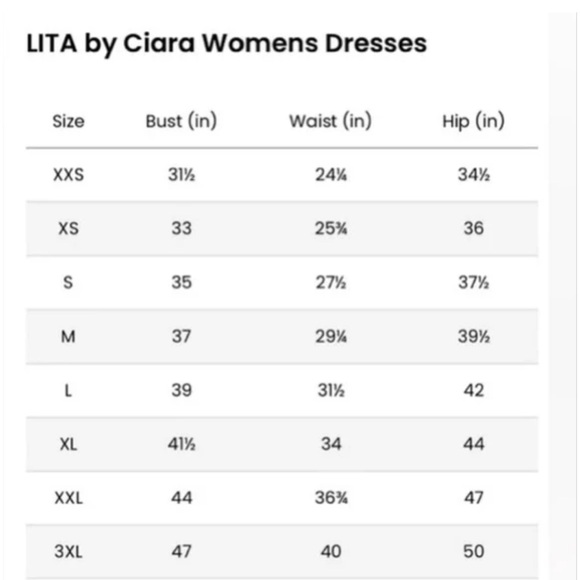Click the M size row label
This screenshot has width=580, height=580.
pyautogui.click(x=68, y=337)
